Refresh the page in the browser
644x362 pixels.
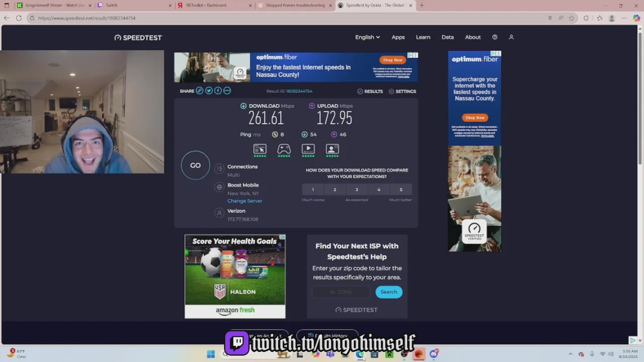click(x=19, y=18)
